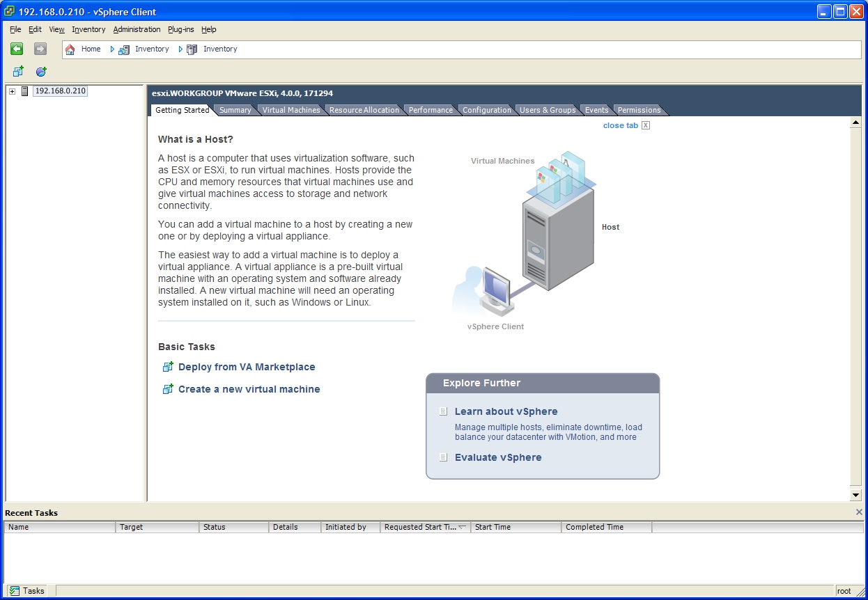Click the Details column header

[x=295, y=527]
